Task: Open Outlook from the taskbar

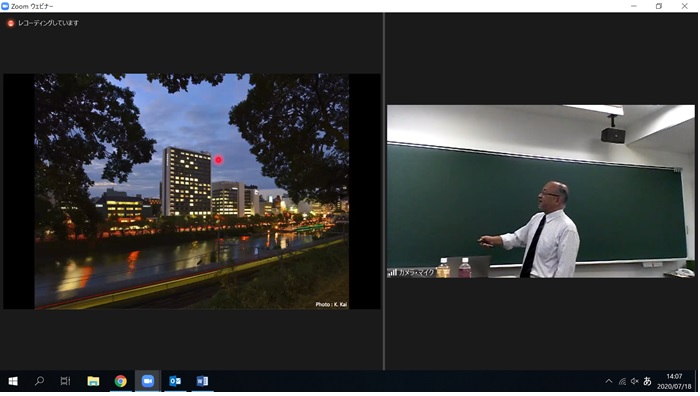Action: pos(175,381)
